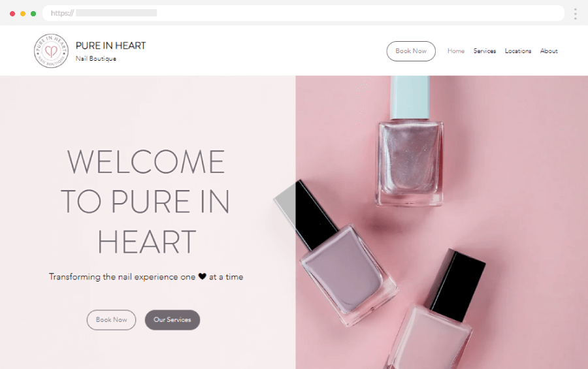Image resolution: width=588 pixels, height=369 pixels.
Task: Click the green maximize dot
Action: [x=33, y=14]
